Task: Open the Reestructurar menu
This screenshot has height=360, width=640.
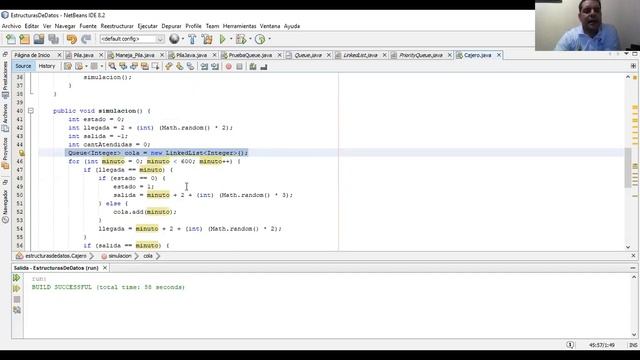Action: pyautogui.click(x=117, y=26)
